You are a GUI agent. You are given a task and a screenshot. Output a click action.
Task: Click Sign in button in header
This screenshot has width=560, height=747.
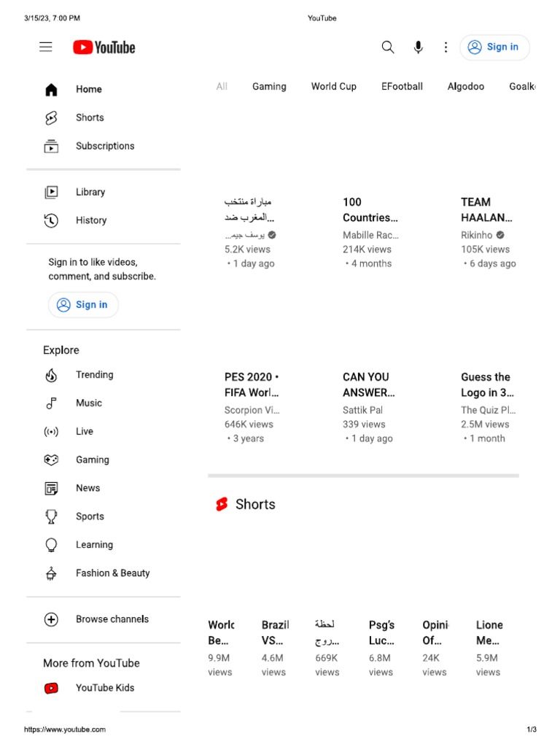(494, 47)
